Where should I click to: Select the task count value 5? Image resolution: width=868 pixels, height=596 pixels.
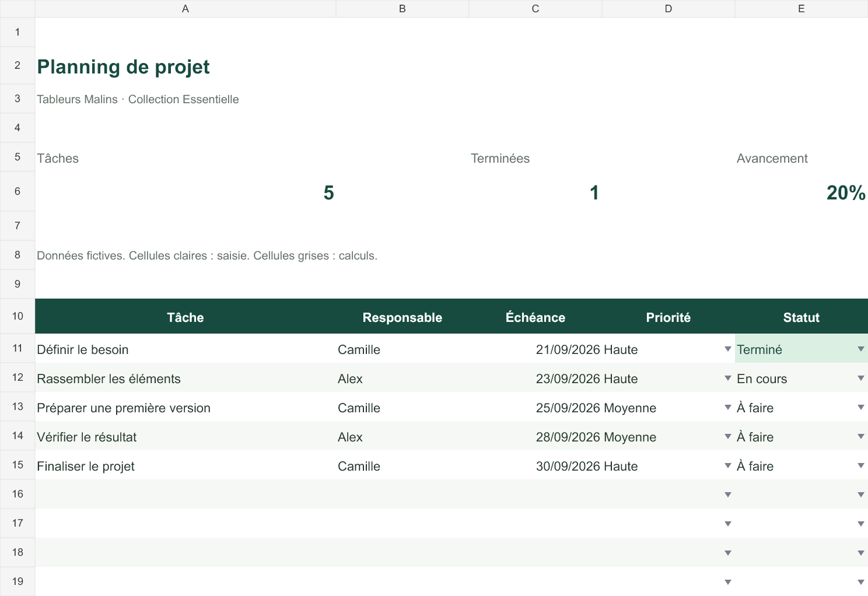point(328,192)
